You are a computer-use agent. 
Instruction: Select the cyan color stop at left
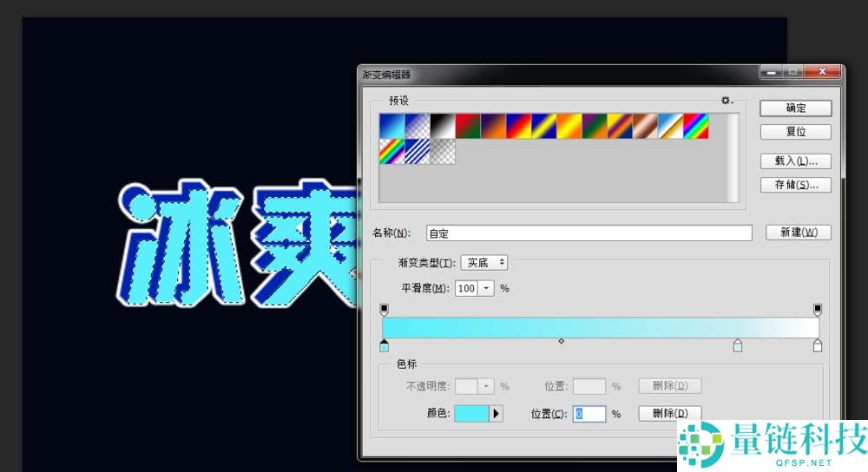(x=385, y=347)
